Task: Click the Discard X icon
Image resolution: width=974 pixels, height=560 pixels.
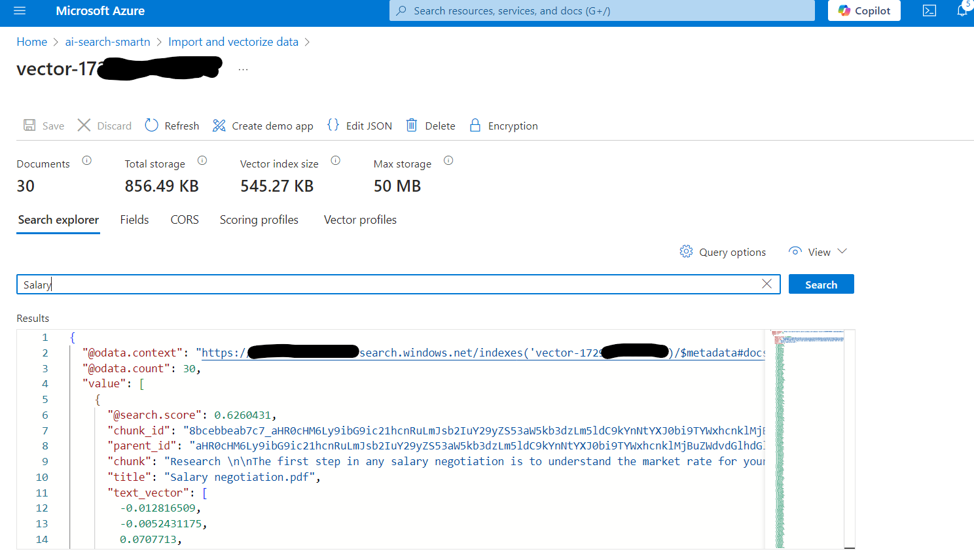Action: tap(84, 125)
